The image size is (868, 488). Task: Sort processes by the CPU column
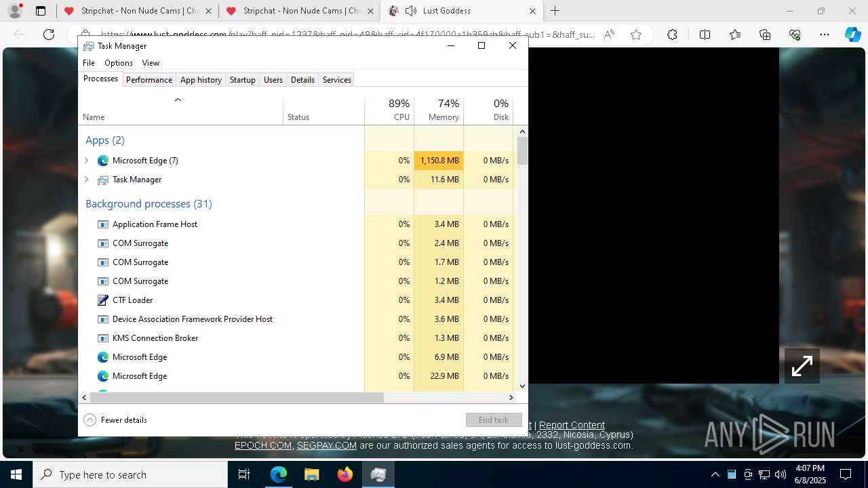pos(389,111)
